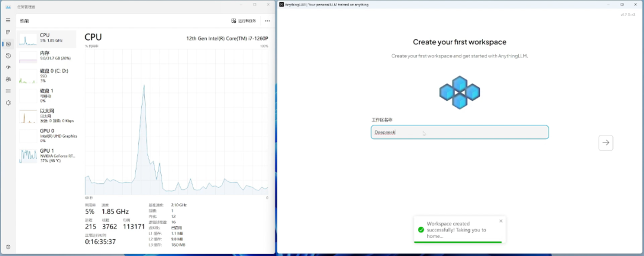Maximize the AnythingLLM window
The width and height of the screenshot is (644, 256).
[x=622, y=5]
